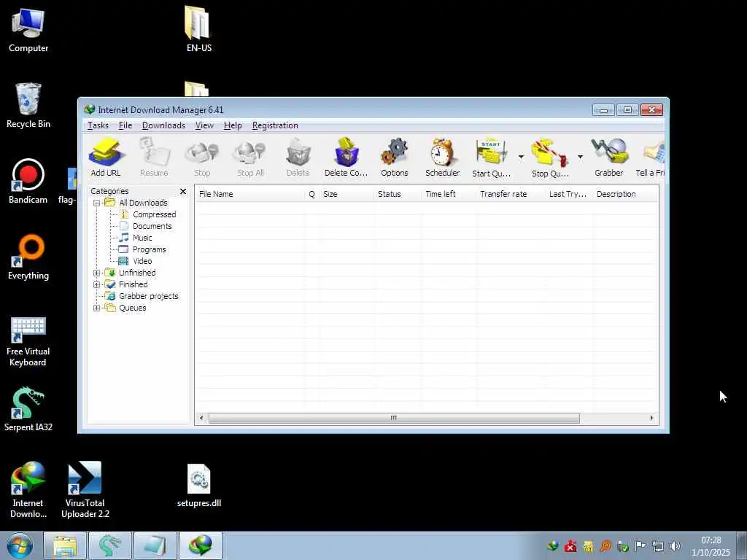747x560 pixels.
Task: Select the Grabber projects item
Action: coord(148,296)
